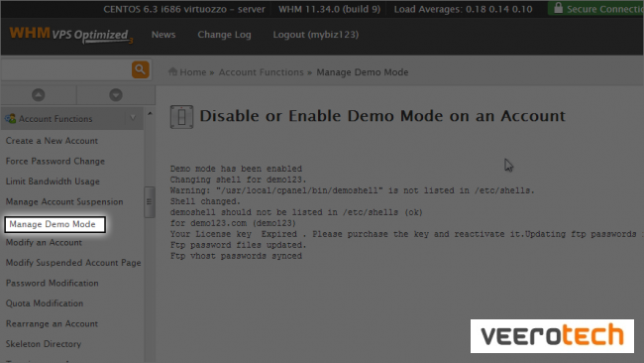Open Password Modification

pyautogui.click(x=52, y=283)
